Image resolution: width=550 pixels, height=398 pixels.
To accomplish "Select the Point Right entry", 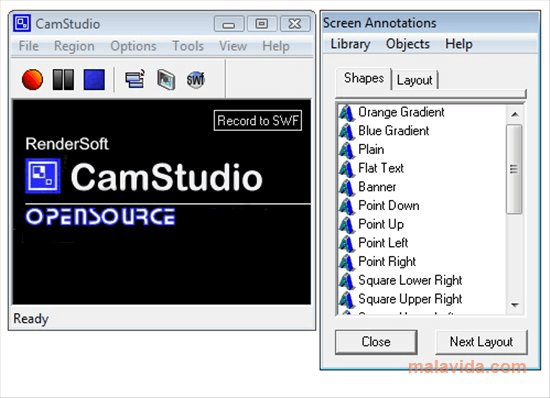I will [387, 262].
